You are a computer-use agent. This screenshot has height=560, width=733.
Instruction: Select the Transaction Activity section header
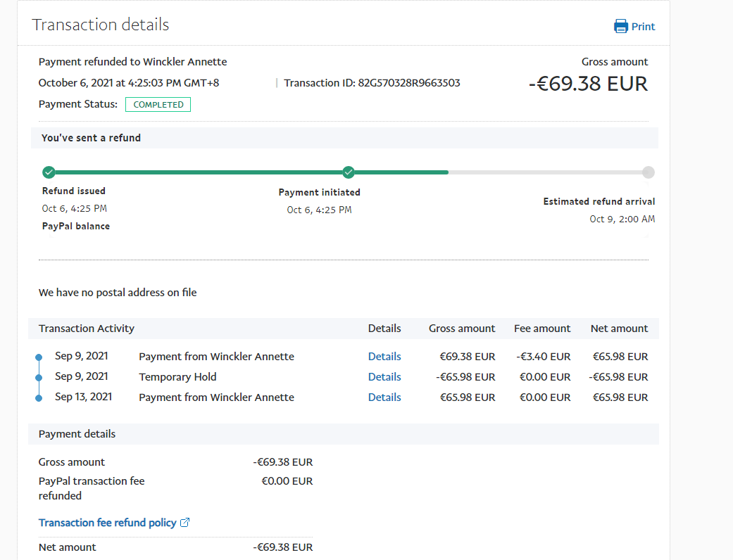pos(87,329)
